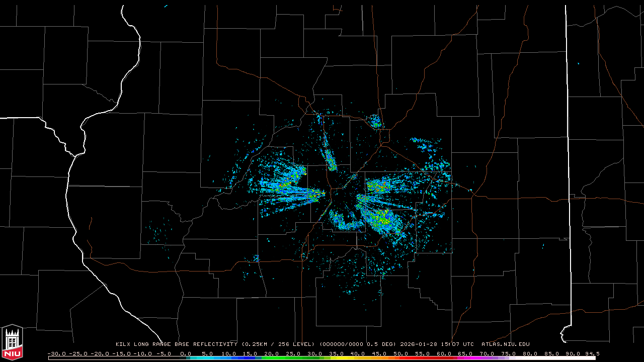Click the 85.0 scale label
The height and width of the screenshot is (362, 644).
pyautogui.click(x=551, y=353)
